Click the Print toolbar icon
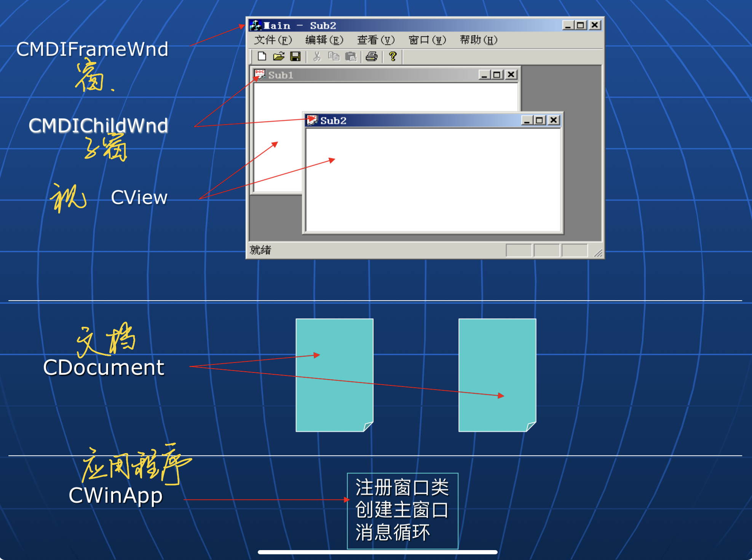This screenshot has height=560, width=752. pos(372,56)
